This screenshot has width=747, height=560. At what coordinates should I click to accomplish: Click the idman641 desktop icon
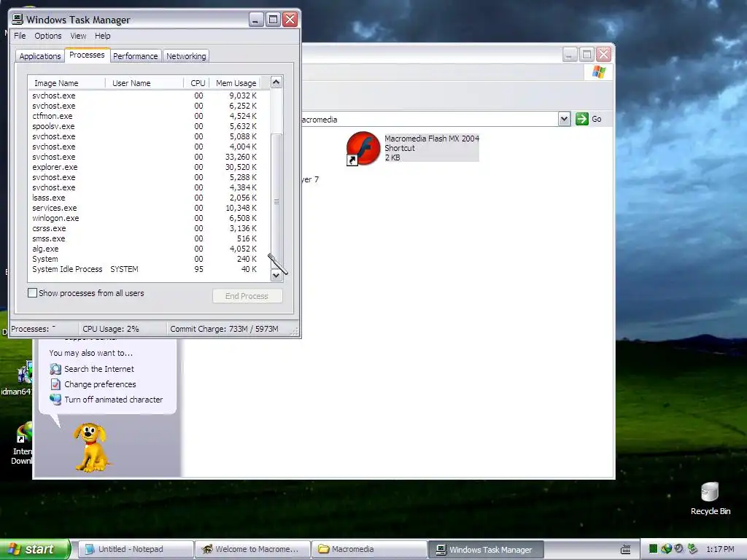pos(25,373)
